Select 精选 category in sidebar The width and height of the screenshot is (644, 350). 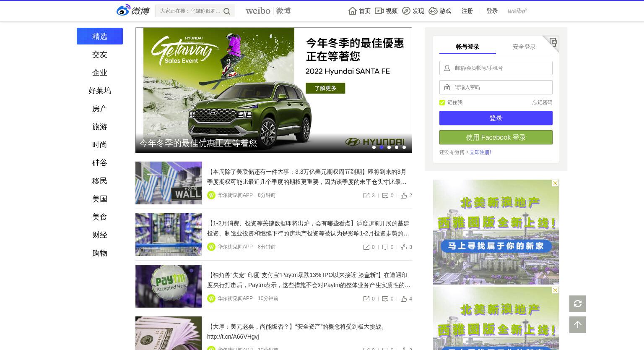click(x=100, y=36)
